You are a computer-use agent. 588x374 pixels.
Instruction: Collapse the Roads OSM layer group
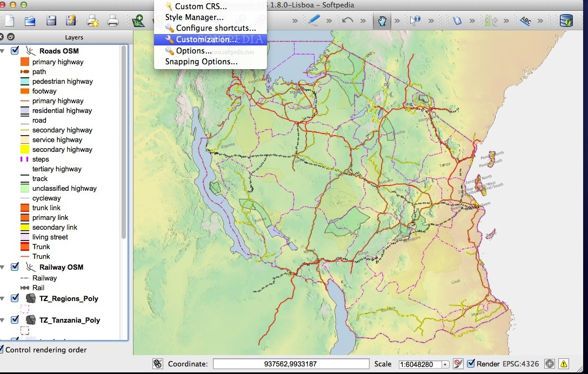(3, 51)
